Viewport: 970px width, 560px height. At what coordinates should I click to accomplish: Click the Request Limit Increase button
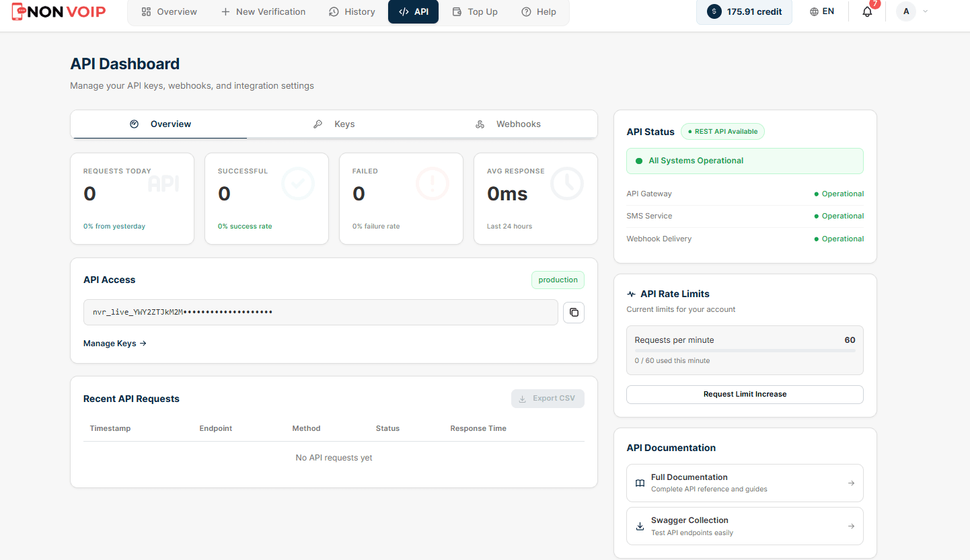tap(745, 395)
